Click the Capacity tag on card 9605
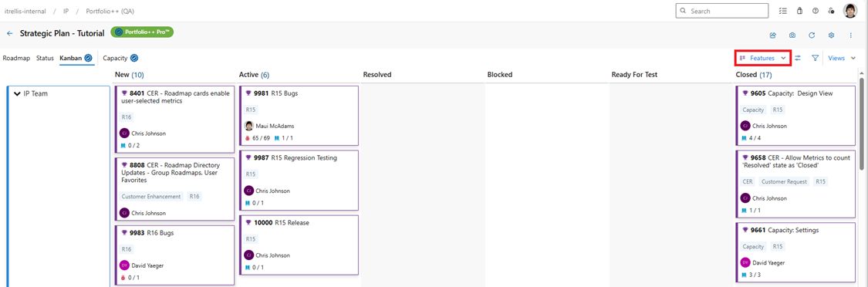 (753, 110)
